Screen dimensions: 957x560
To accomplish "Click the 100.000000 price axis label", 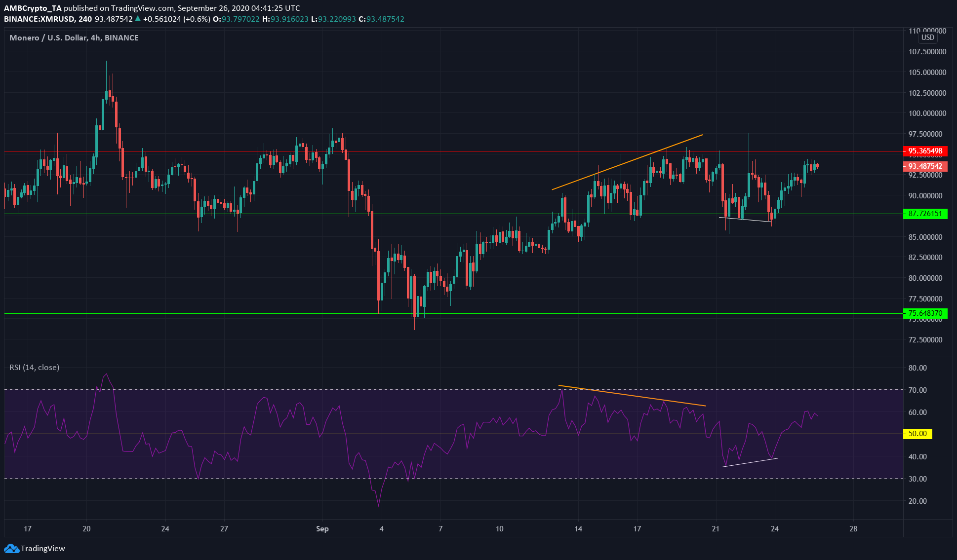I will [x=927, y=113].
